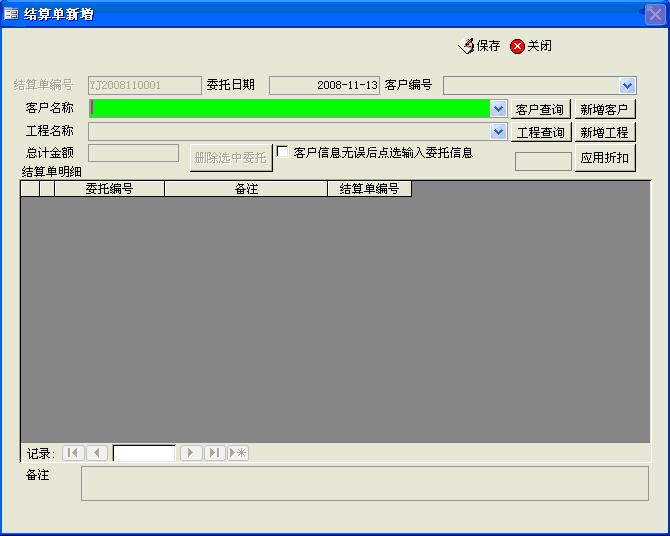Image resolution: width=670 pixels, height=536 pixels.
Task: Click the 新增工程 button
Action: pyautogui.click(x=605, y=132)
